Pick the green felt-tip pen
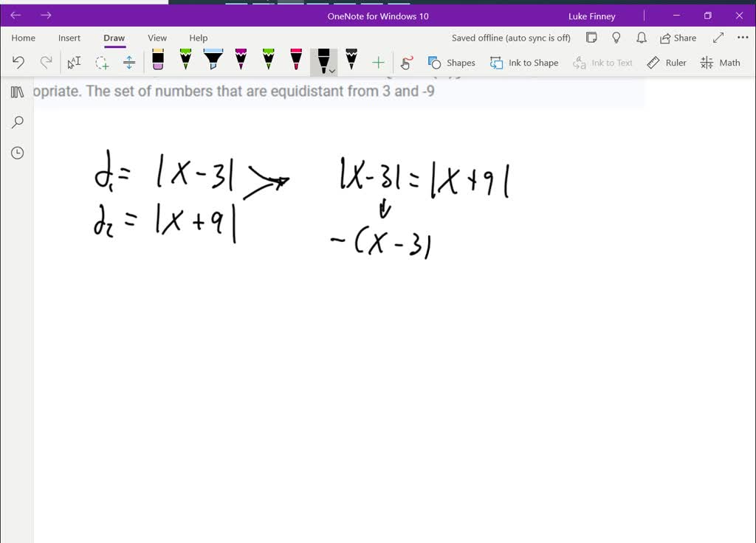756x543 pixels. [185, 62]
